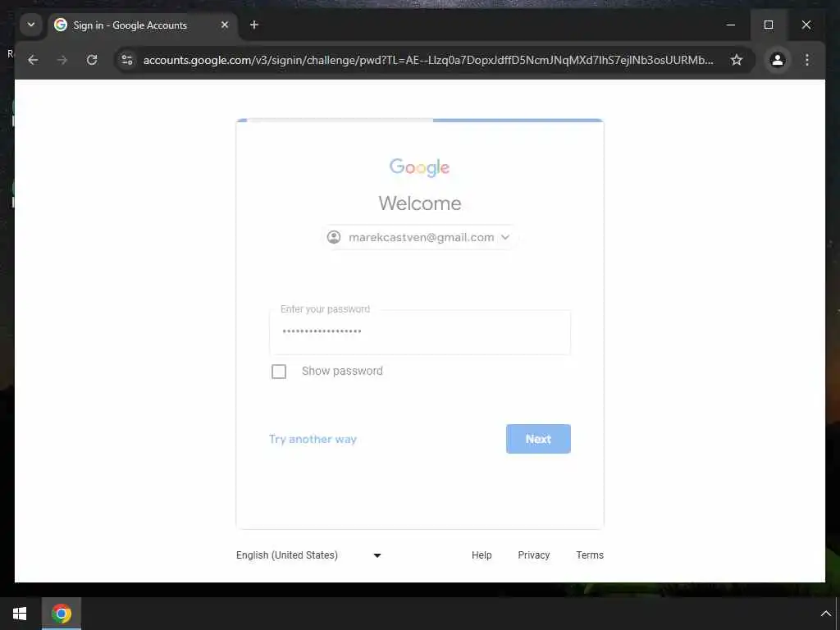Maximize the Chrome window
Screen dimensions: 840x630
tap(768, 25)
